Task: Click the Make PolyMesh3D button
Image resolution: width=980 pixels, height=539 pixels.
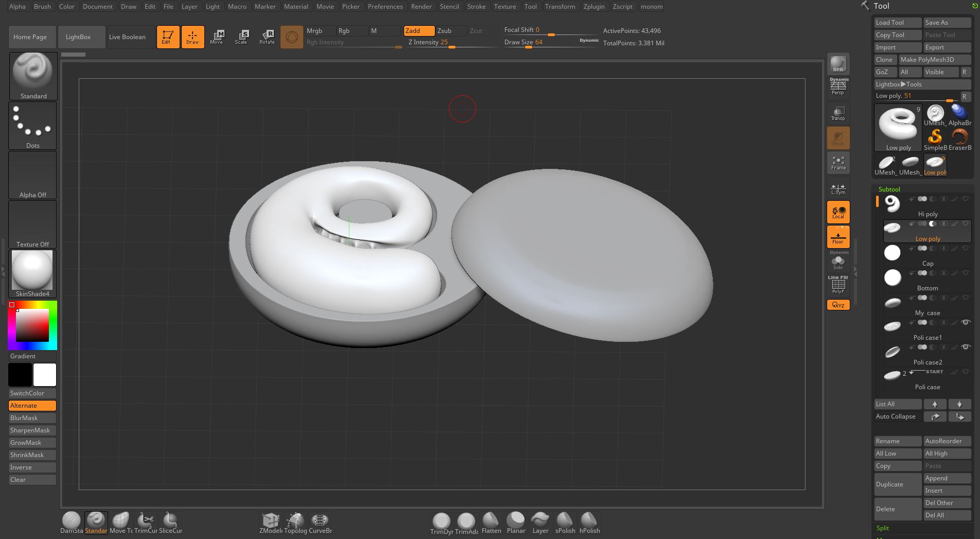Action: point(934,60)
